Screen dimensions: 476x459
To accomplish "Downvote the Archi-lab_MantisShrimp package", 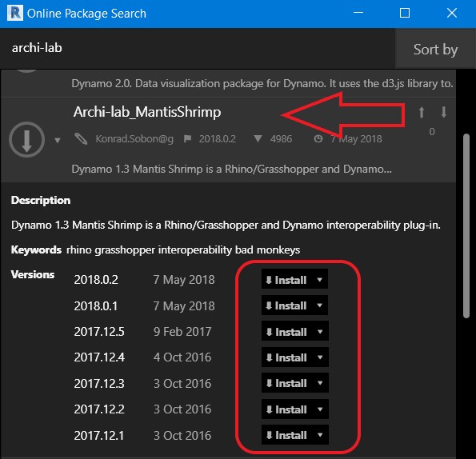I will click(443, 112).
